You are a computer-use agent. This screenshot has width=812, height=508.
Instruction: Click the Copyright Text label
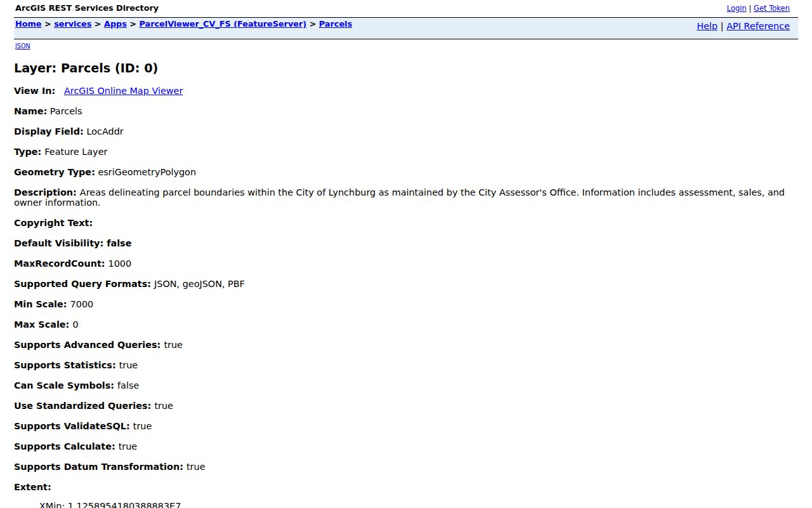(x=53, y=223)
